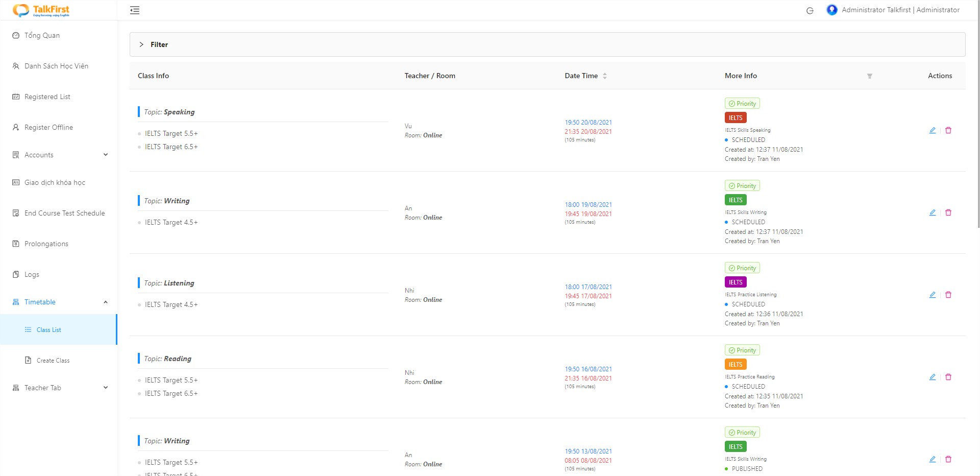The width and height of the screenshot is (980, 476).
Task: Toggle the sidebar collapse menu icon
Action: coord(135,10)
